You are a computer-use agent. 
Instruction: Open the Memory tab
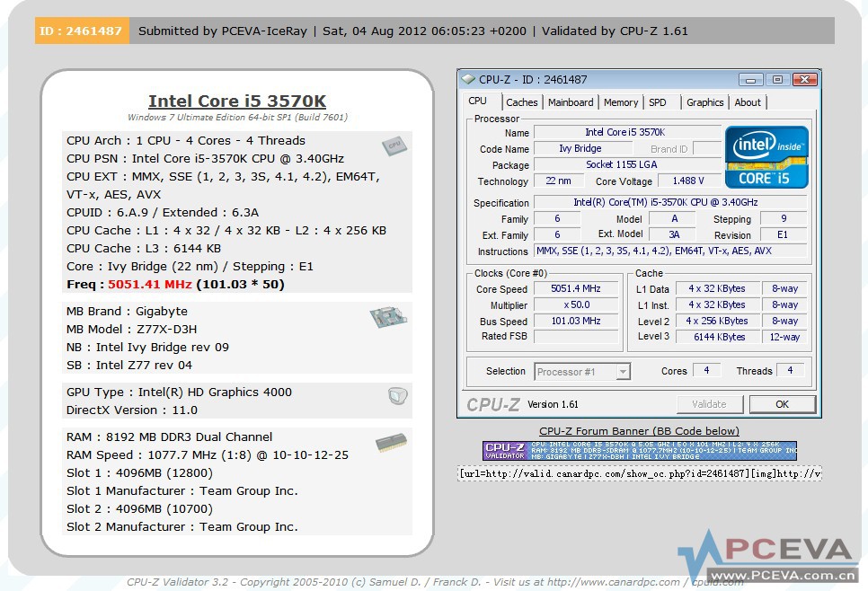point(621,102)
